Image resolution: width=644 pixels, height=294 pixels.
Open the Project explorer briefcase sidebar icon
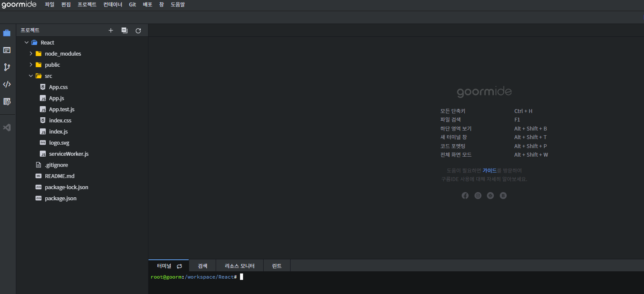pyautogui.click(x=7, y=33)
